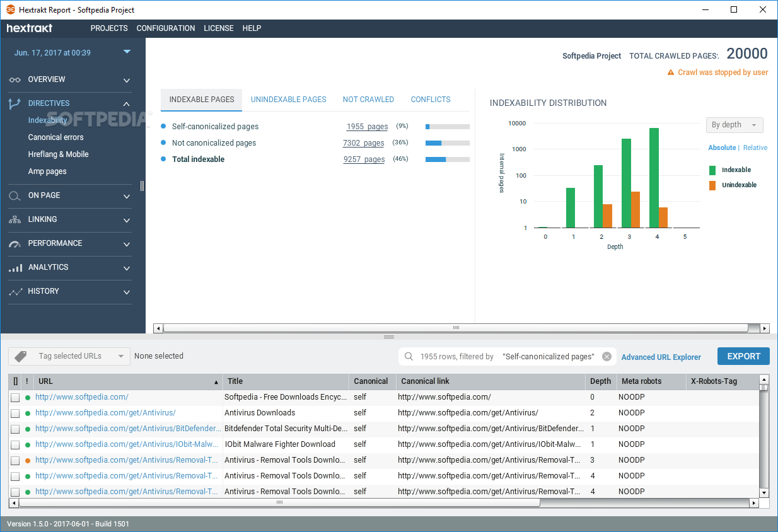Open Amp pages in the sidebar
The width and height of the screenshot is (778, 532).
click(x=47, y=171)
